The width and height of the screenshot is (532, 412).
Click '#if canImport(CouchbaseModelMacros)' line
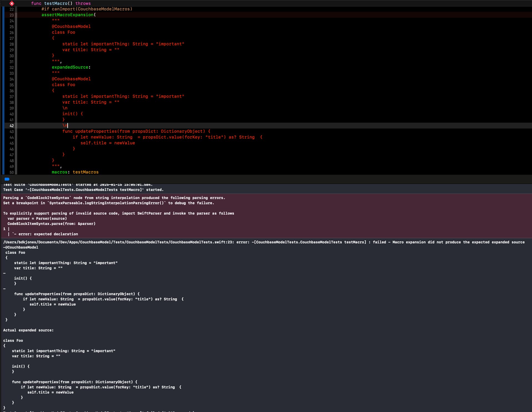tap(87, 9)
